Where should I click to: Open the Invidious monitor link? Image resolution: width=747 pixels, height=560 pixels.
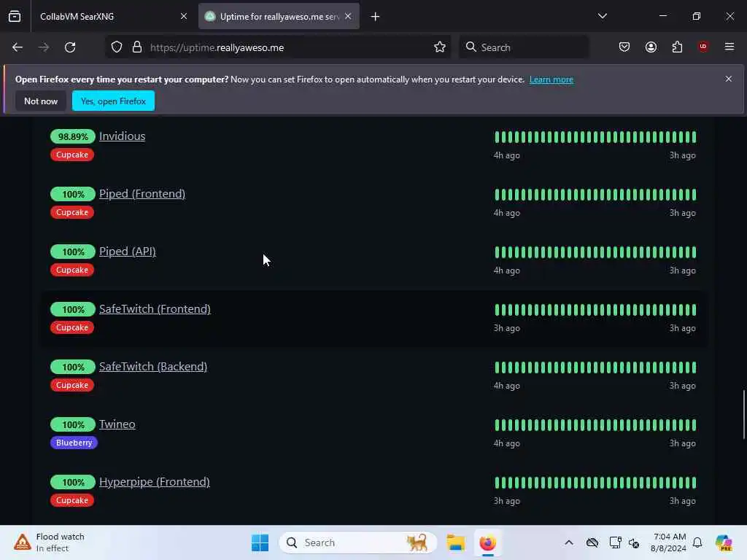tap(122, 136)
